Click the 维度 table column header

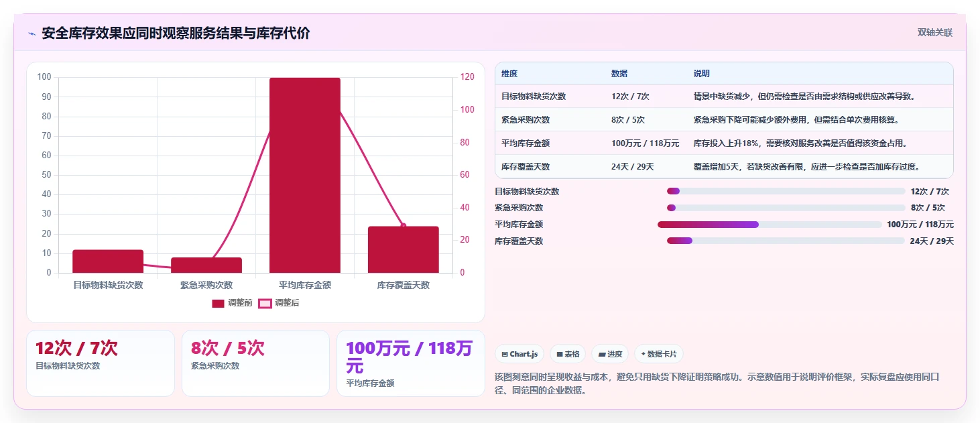pos(509,74)
